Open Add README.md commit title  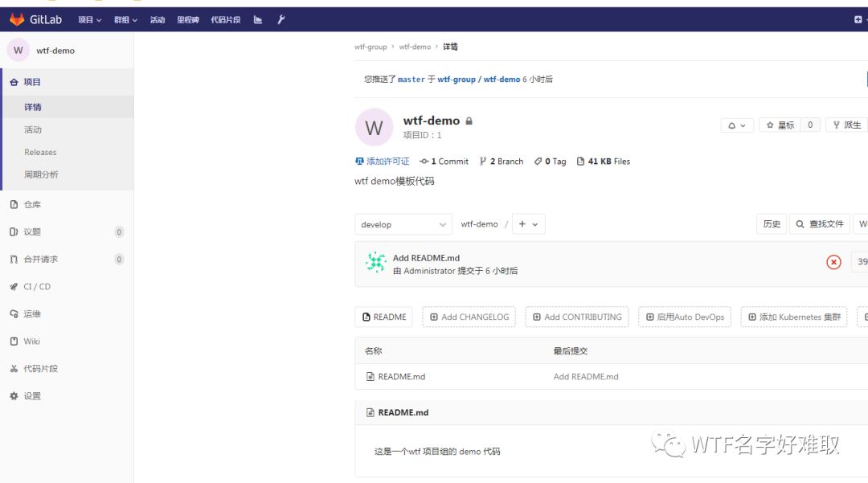coord(426,258)
